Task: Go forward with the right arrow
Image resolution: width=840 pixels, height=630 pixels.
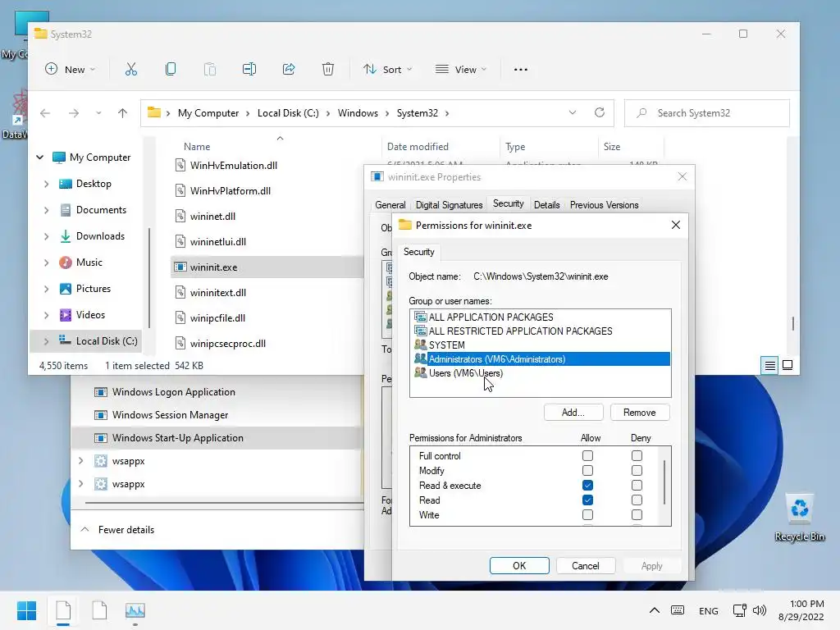Action: pos(74,113)
